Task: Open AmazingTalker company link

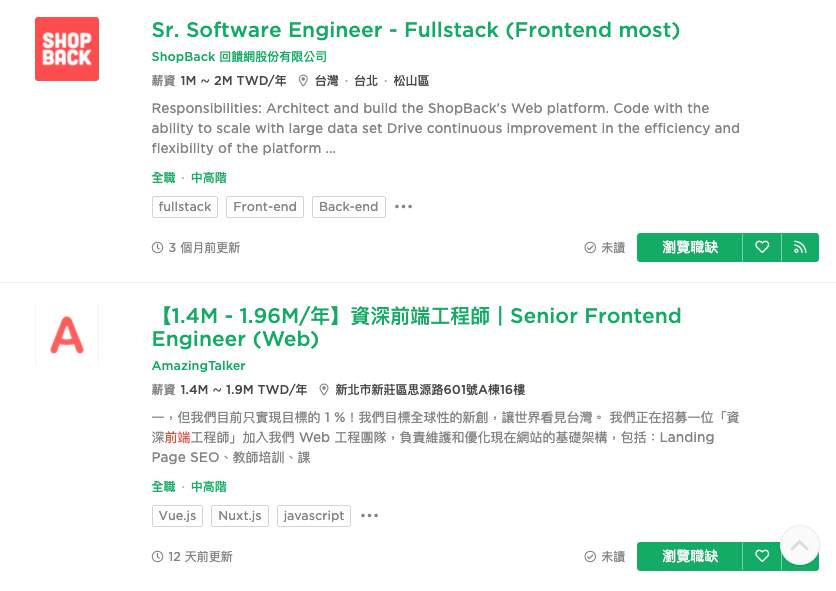Action: (198, 365)
